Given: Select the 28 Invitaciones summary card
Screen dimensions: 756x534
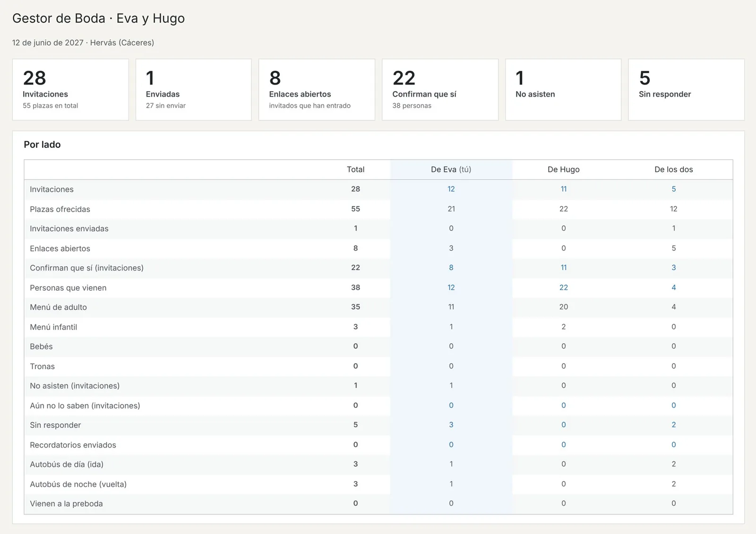Looking at the screenshot, I should 70,90.
